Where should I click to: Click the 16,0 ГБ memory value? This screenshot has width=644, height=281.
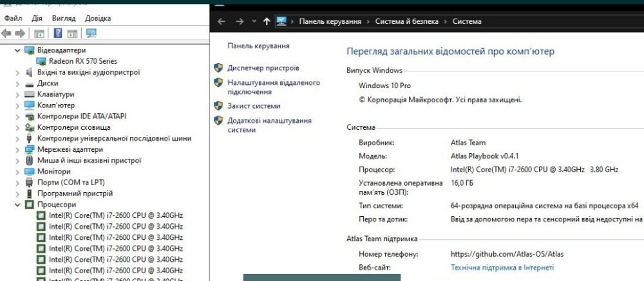[x=462, y=183]
